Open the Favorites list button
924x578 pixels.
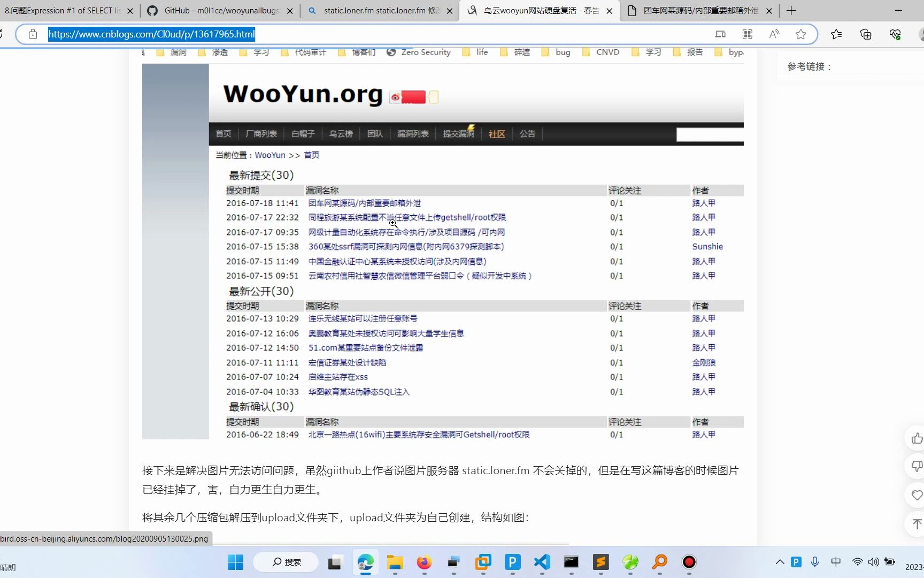point(836,34)
